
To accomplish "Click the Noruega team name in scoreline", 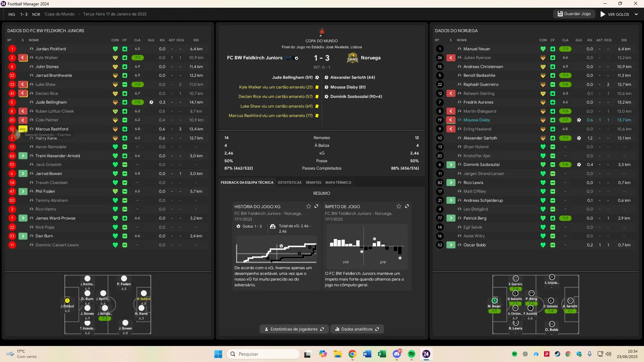I will point(371,58).
